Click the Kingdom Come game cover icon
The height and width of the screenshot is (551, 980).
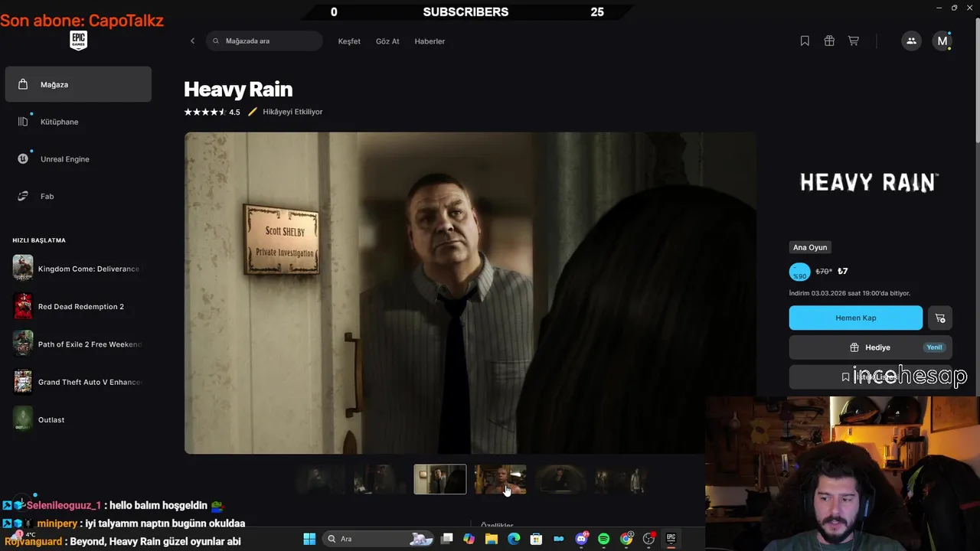23,269
